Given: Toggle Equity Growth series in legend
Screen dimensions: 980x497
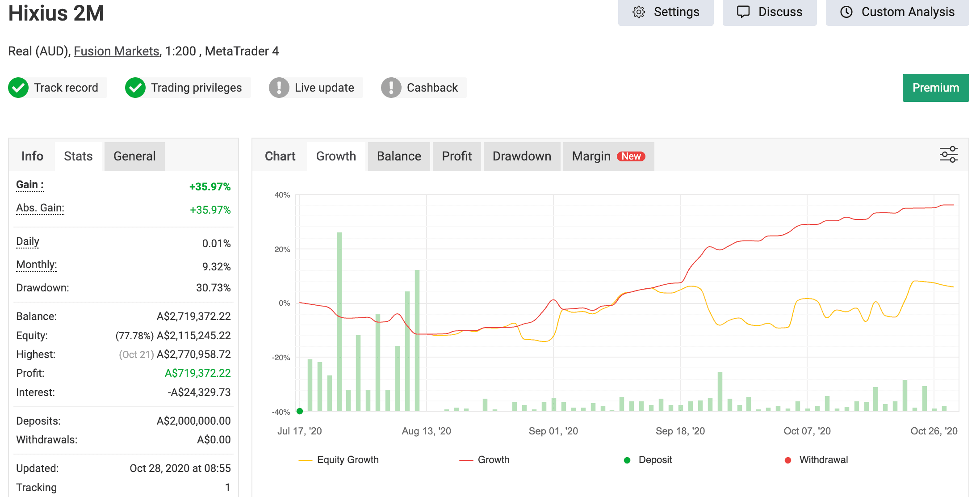Looking at the screenshot, I should (339, 459).
